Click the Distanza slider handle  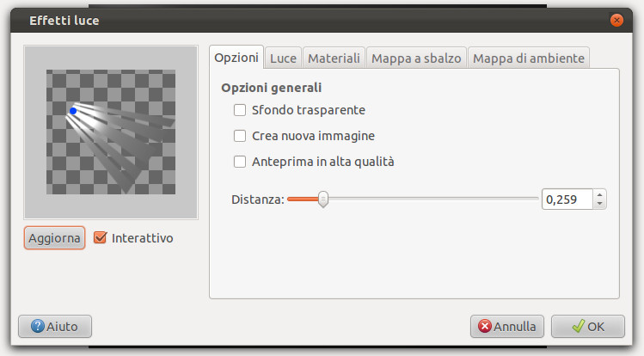[323, 199]
